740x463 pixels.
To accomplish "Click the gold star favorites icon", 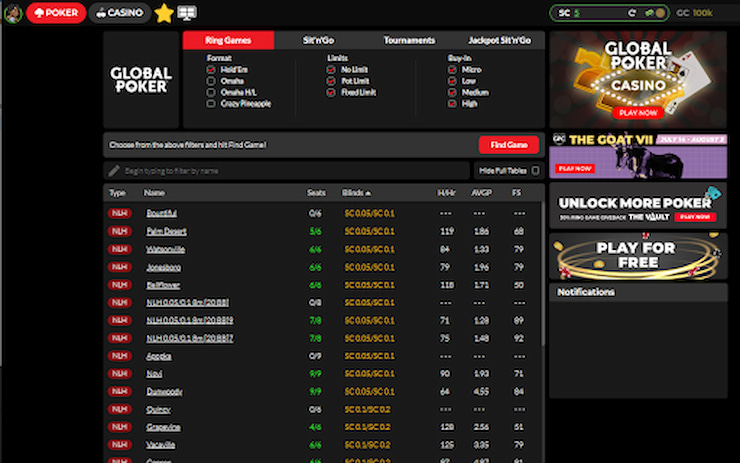I will tap(163, 13).
